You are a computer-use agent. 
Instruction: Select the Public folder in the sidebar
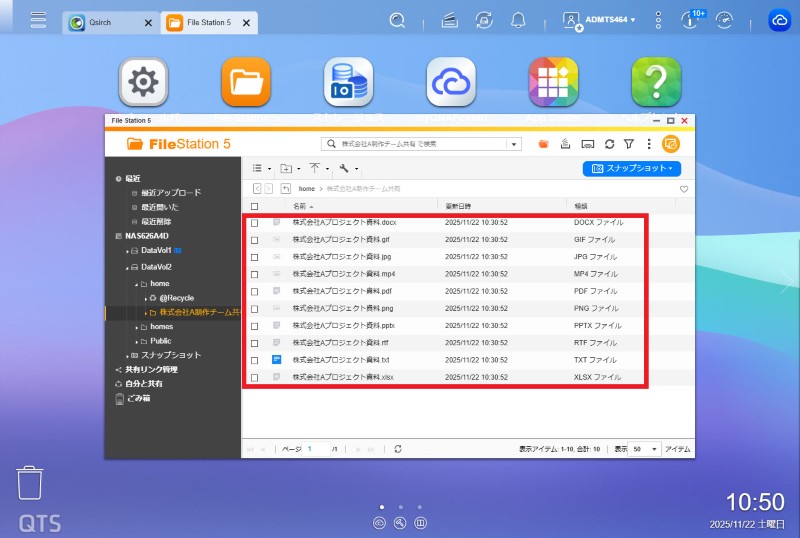(160, 341)
